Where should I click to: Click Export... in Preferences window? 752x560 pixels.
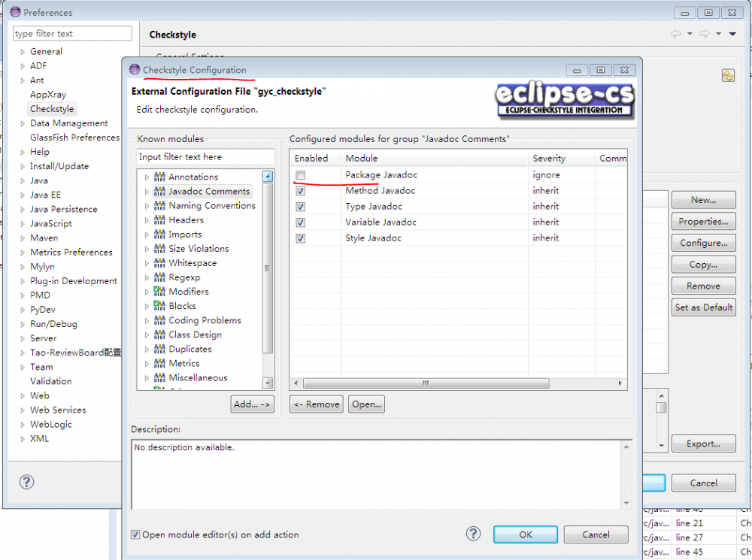tap(704, 444)
